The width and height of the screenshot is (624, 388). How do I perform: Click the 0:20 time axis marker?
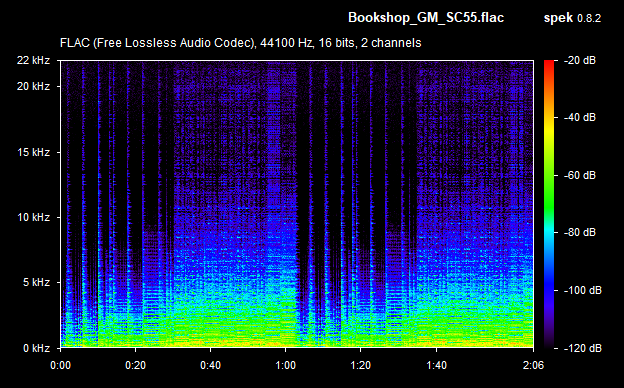tap(135, 365)
